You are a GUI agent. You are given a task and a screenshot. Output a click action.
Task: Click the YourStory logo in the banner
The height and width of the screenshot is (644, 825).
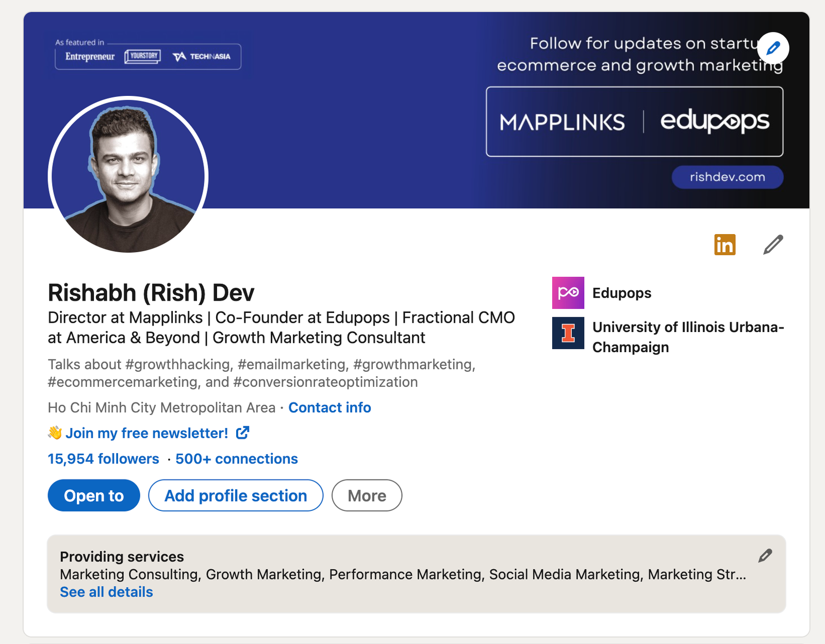pyautogui.click(x=143, y=56)
